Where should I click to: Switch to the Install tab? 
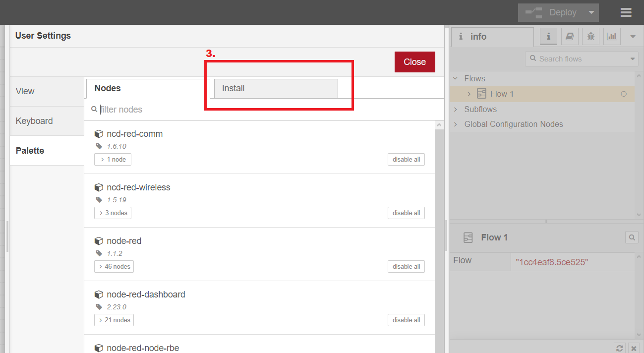276,88
